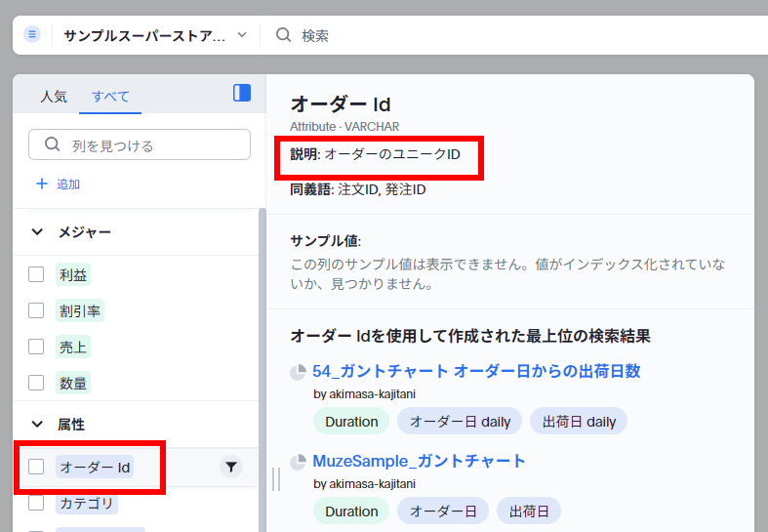Collapse the left panel with the blue panel icon
The image size is (768, 532).
[242, 93]
